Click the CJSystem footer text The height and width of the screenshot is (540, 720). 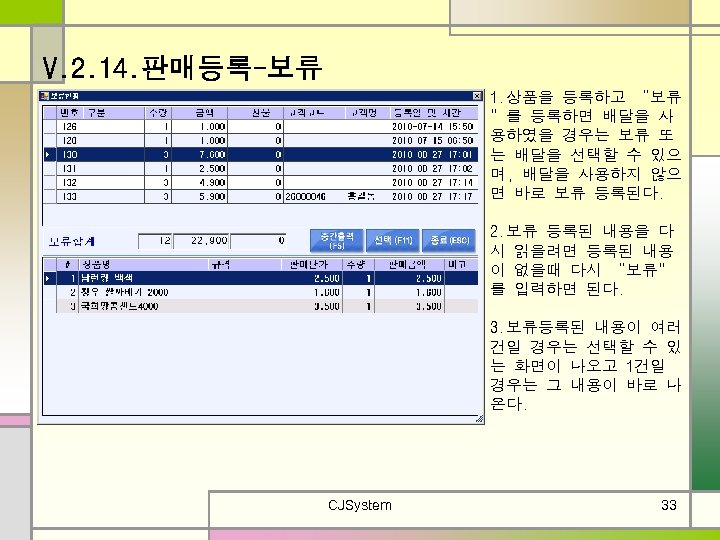pyautogui.click(x=360, y=506)
